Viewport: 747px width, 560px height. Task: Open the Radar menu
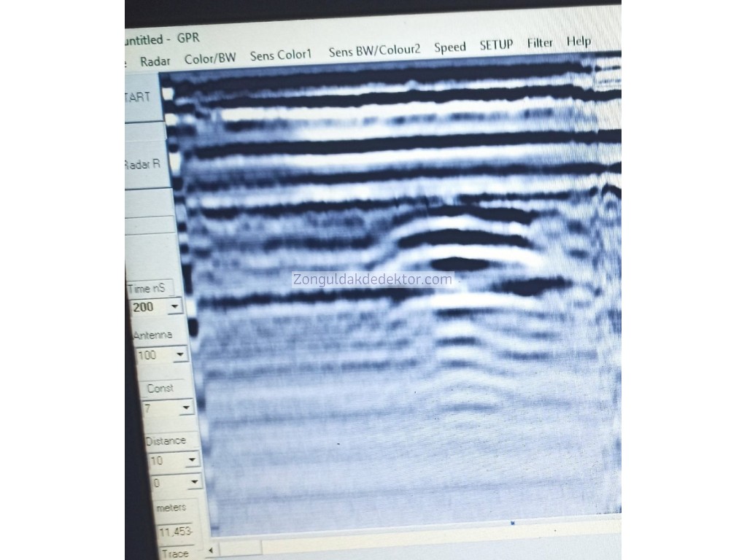click(x=155, y=61)
